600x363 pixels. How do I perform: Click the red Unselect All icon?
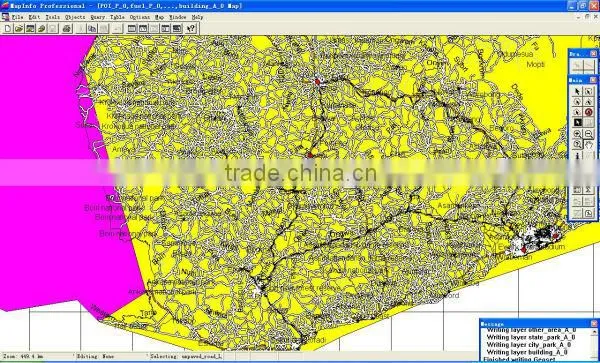(589, 112)
